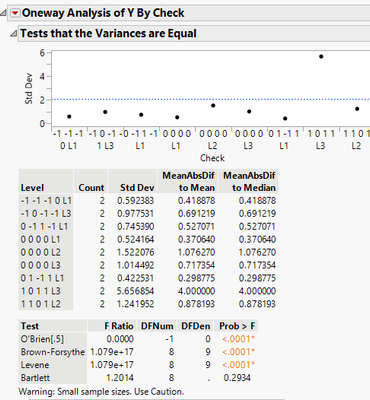The width and height of the screenshot is (370, 400).
Task: Click the Check x-axis label
Action: [x=212, y=158]
